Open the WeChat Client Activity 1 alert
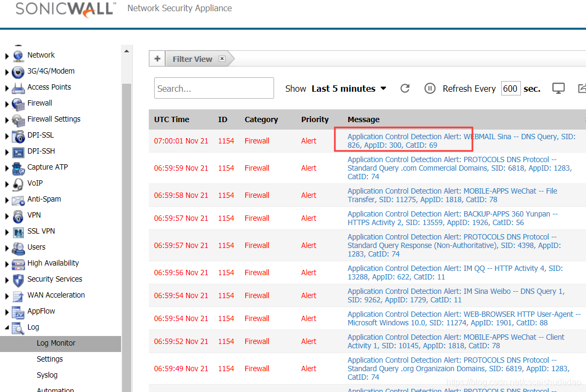 coord(455,341)
